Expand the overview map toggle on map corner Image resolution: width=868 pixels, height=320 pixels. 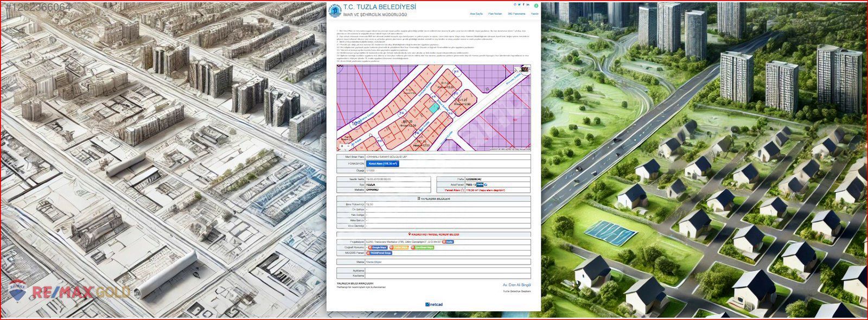pyautogui.click(x=525, y=69)
